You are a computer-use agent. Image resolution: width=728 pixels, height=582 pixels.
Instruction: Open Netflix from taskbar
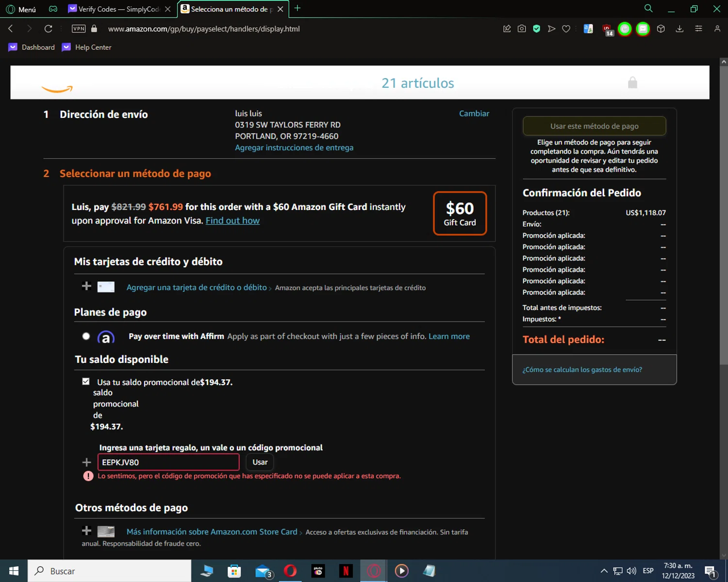click(346, 571)
